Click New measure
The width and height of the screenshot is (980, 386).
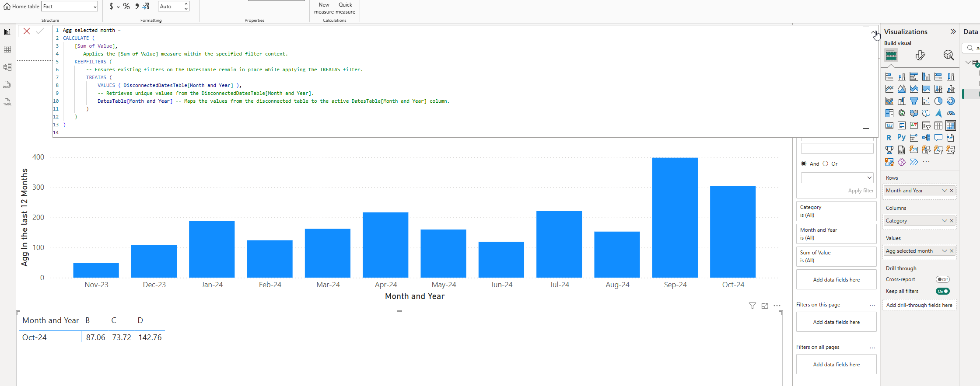(324, 8)
